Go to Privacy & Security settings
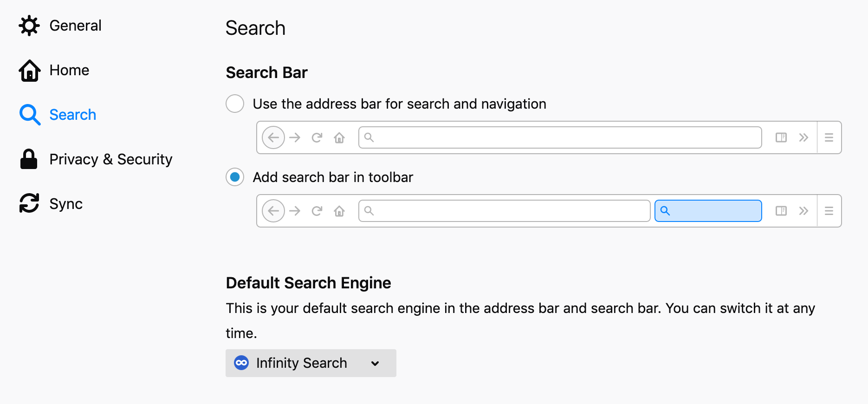This screenshot has width=868, height=404. coord(110,159)
